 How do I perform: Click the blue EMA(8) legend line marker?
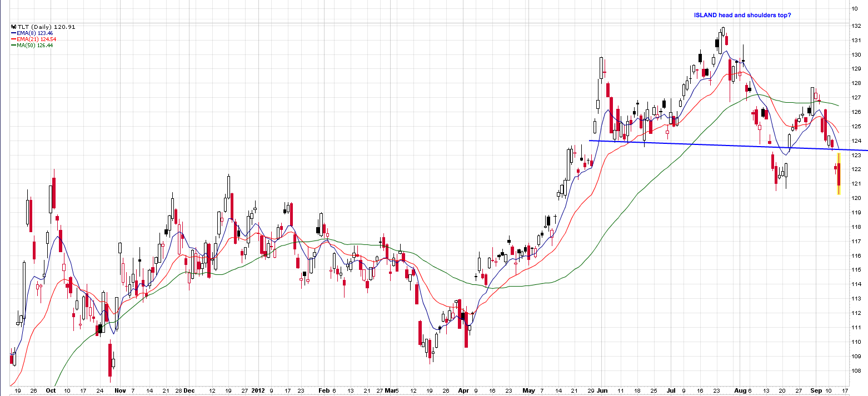pyautogui.click(x=13, y=33)
